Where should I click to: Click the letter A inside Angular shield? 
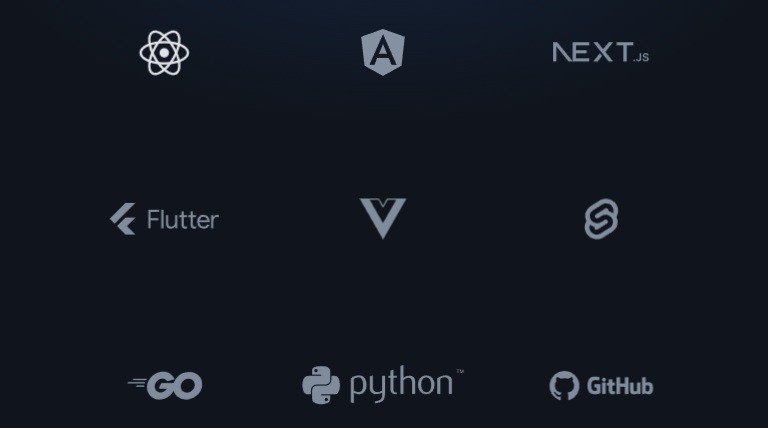(383, 53)
